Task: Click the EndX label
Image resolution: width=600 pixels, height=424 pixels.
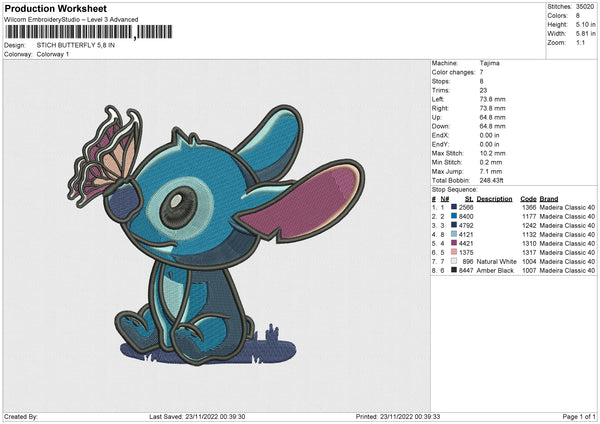Action: 440,135
